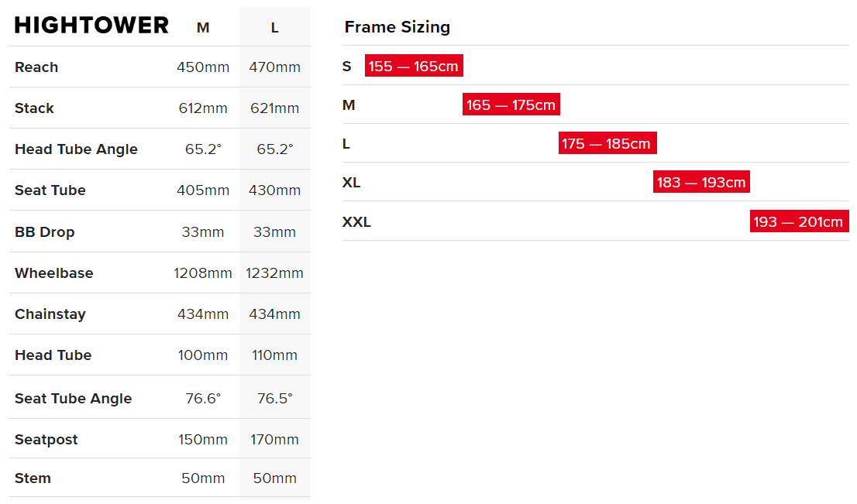Screen dimensions: 857x504
Task: Click the red 183 — 193cm sizing bar
Action: [701, 182]
